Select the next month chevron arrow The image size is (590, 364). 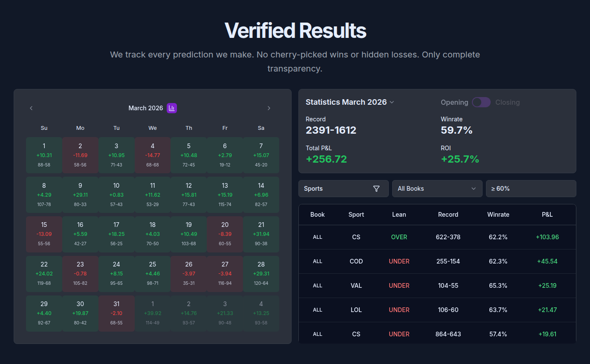point(269,108)
